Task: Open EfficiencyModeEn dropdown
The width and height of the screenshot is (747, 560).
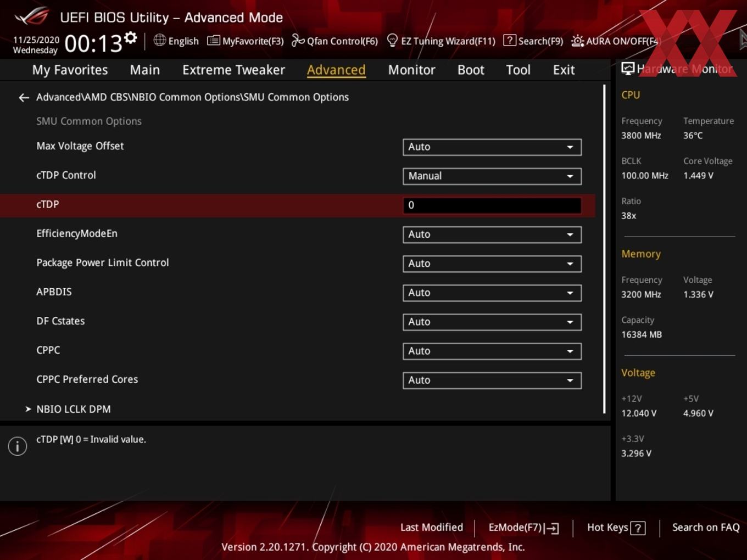Action: 492,234
